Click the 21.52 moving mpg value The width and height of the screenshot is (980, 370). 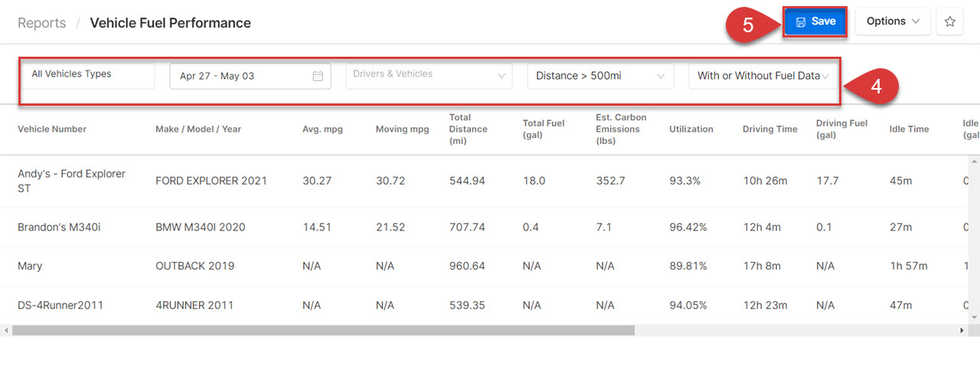pyautogui.click(x=390, y=227)
